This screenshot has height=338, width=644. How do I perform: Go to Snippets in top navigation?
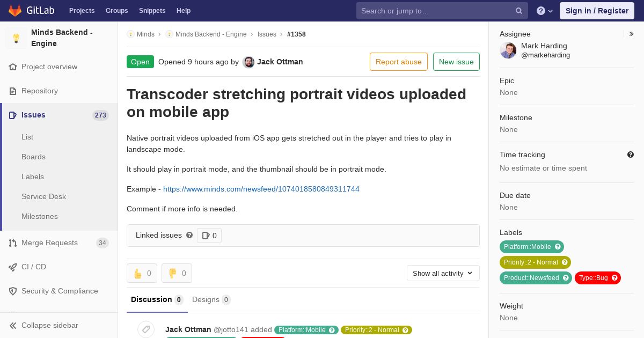(x=152, y=11)
